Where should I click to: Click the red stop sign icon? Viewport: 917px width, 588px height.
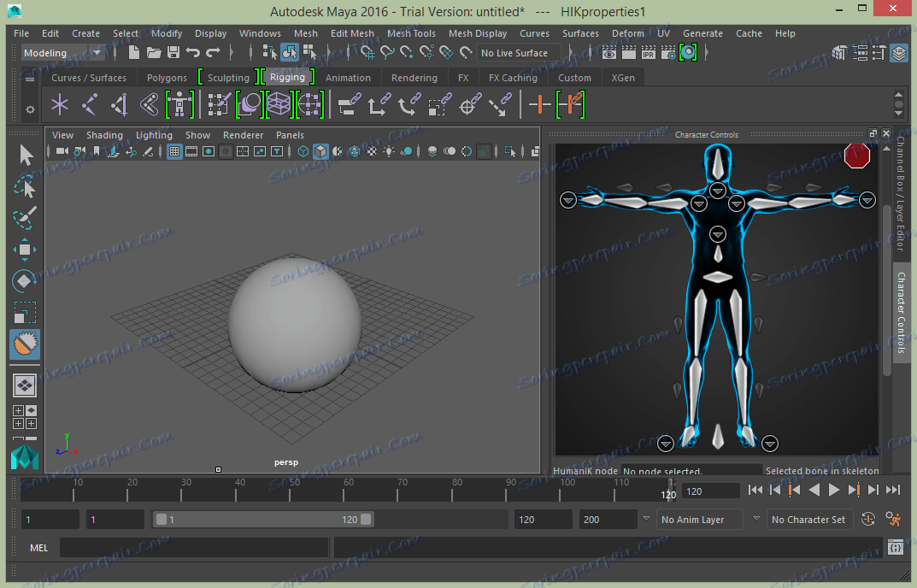coord(856,156)
